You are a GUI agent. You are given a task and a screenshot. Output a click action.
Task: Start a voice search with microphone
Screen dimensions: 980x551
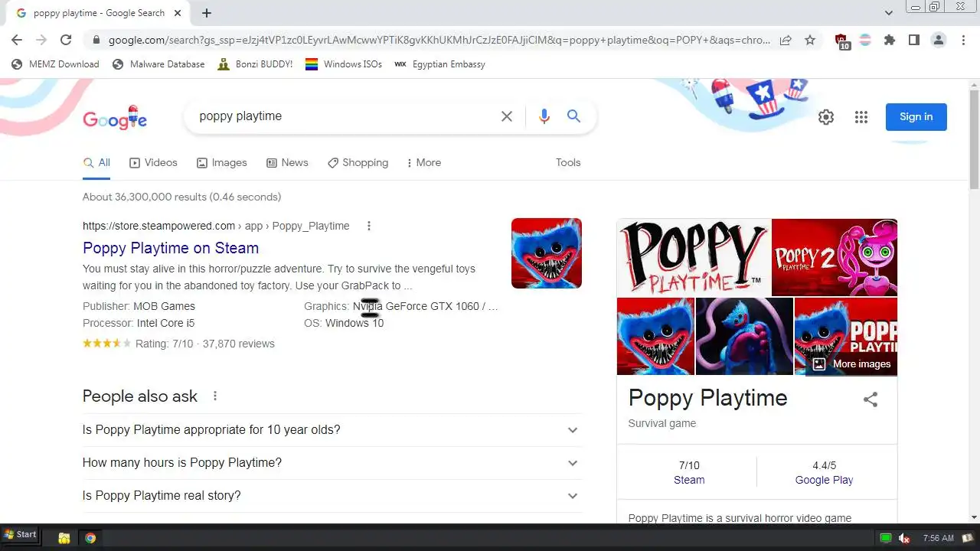click(x=544, y=116)
